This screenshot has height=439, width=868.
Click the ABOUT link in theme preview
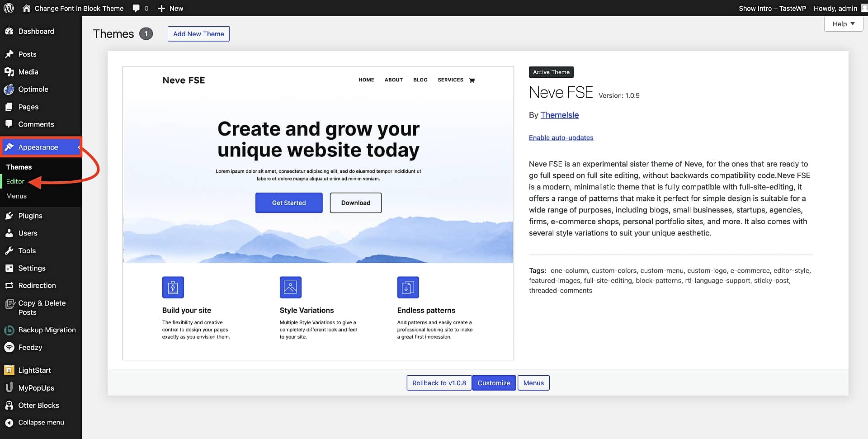coord(394,80)
